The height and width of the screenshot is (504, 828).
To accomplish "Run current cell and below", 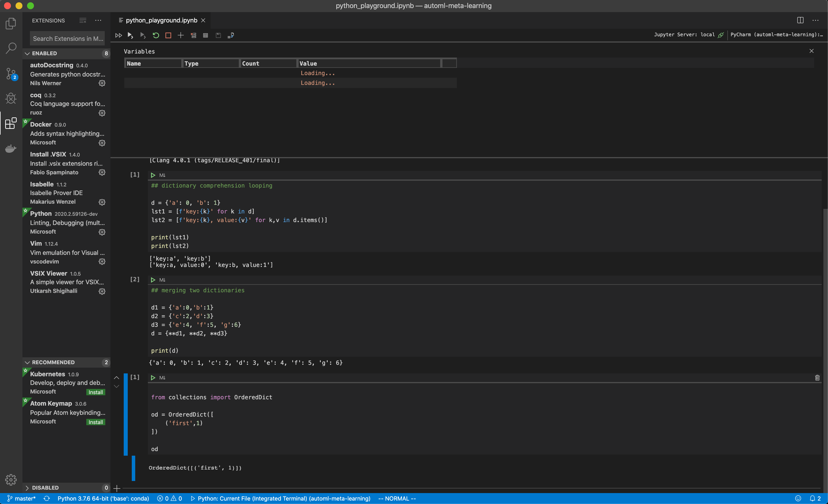I will point(143,35).
